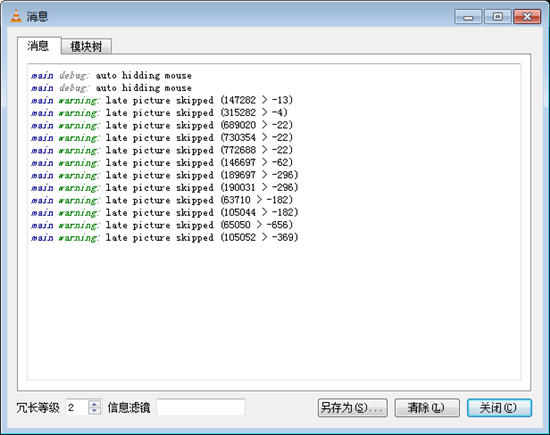
Task: Close window using the red X button
Action: (x=527, y=16)
